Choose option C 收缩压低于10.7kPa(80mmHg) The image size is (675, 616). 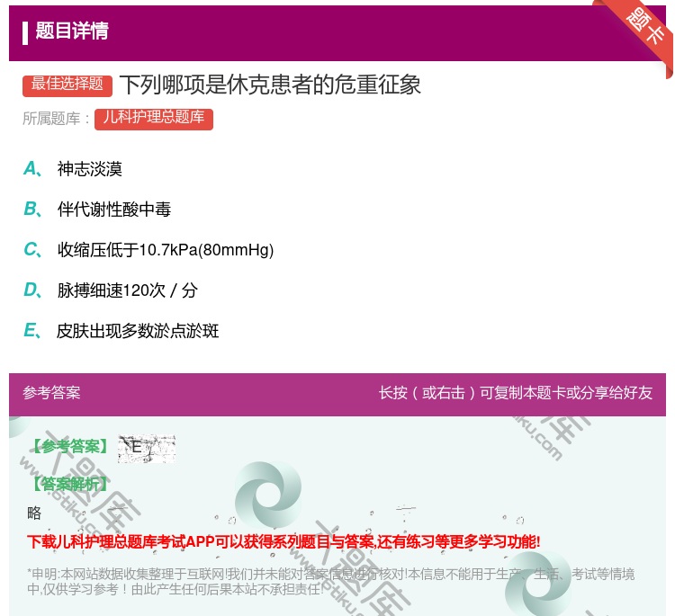pyautogui.click(x=165, y=250)
